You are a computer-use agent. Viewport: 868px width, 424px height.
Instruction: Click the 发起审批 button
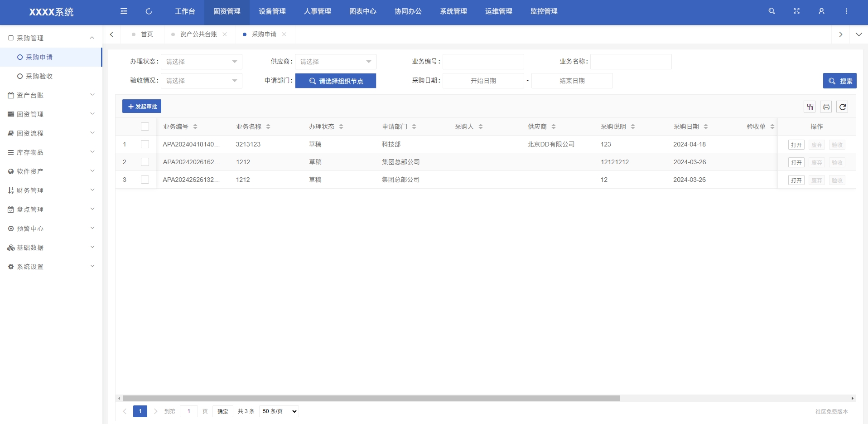142,106
